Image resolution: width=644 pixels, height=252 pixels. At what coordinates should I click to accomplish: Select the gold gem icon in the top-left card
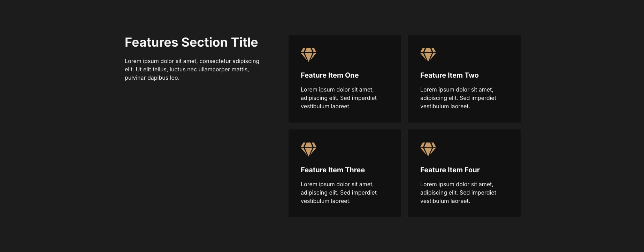pos(308,54)
